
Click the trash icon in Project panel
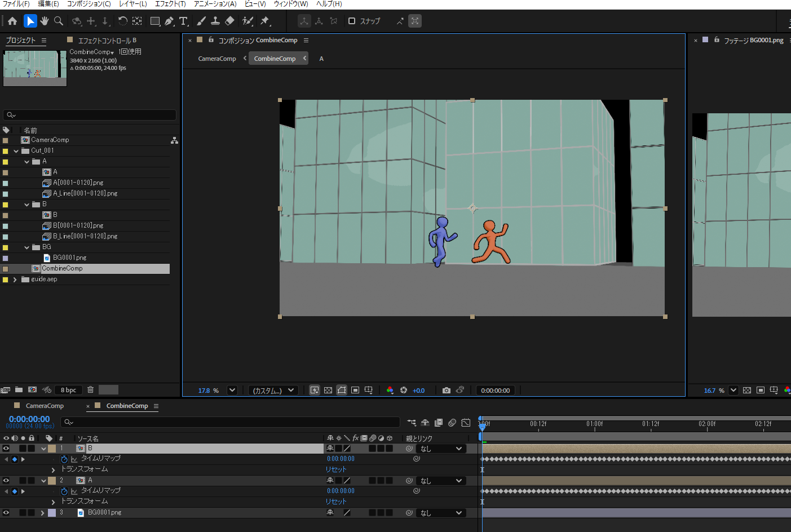pos(90,389)
